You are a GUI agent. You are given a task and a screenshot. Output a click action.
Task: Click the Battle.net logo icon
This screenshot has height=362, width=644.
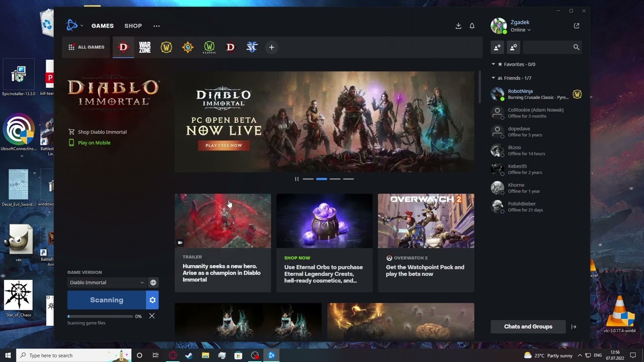pos(72,25)
